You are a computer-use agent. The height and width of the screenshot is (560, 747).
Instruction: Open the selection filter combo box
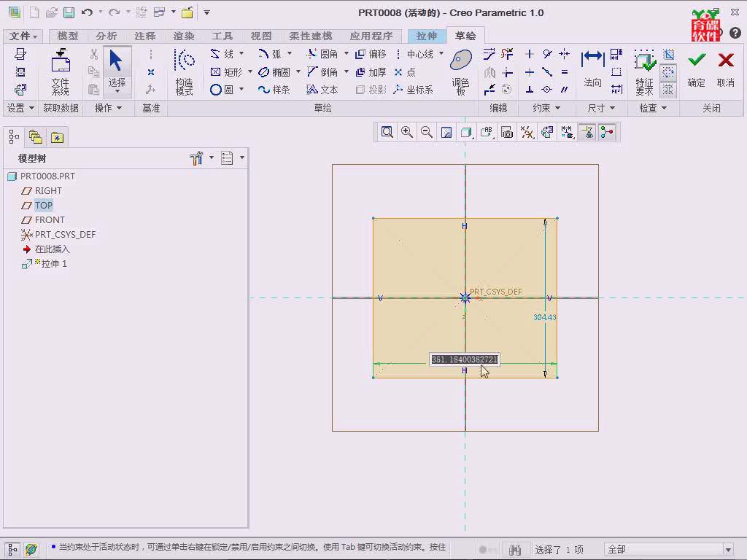pos(668,549)
